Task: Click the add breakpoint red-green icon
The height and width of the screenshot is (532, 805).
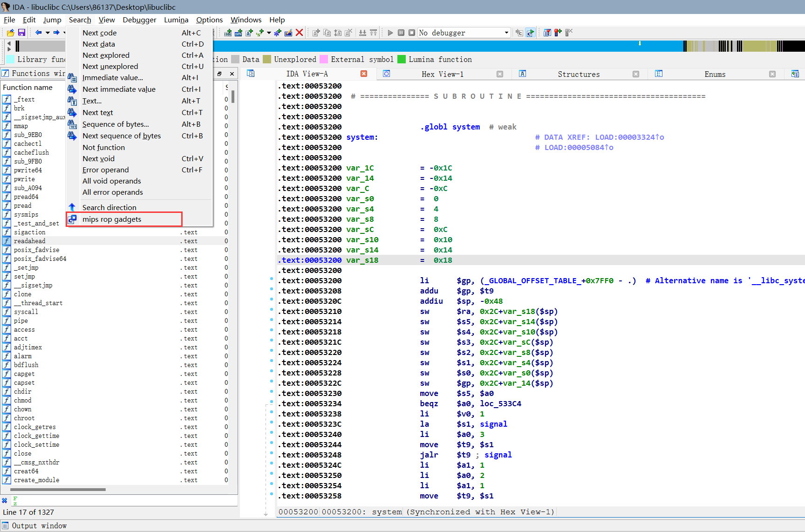Action: click(558, 33)
